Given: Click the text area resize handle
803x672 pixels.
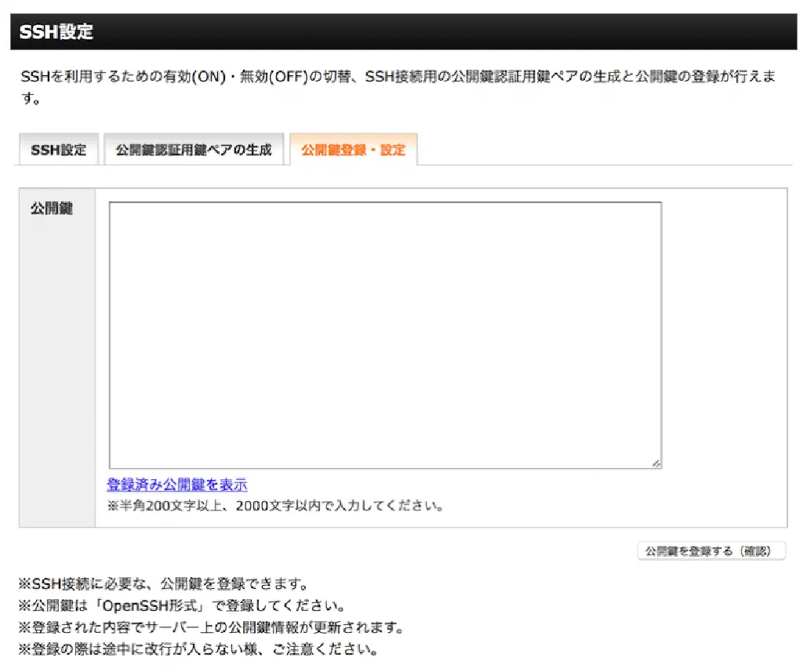Looking at the screenshot, I should tap(656, 463).
